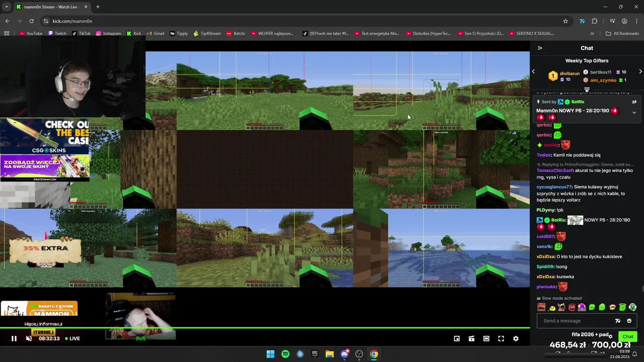
Task: Open media control icon in Chrome toolbar
Action: [612, 21]
